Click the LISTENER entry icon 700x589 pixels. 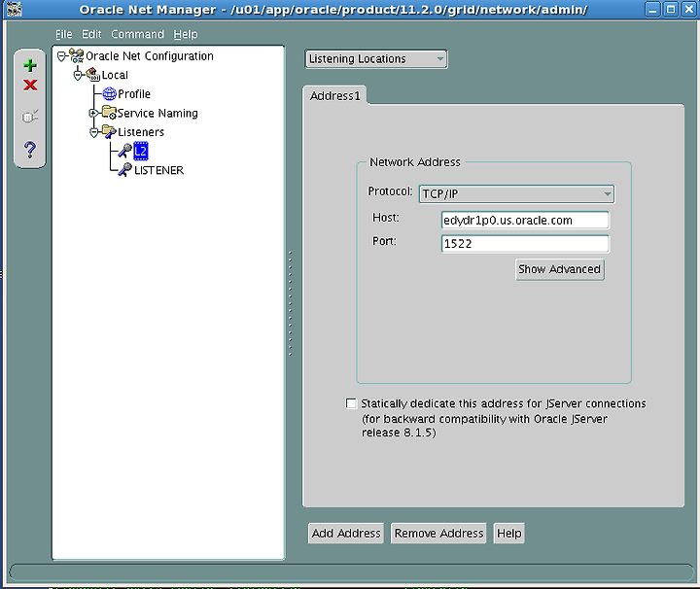click(x=125, y=170)
